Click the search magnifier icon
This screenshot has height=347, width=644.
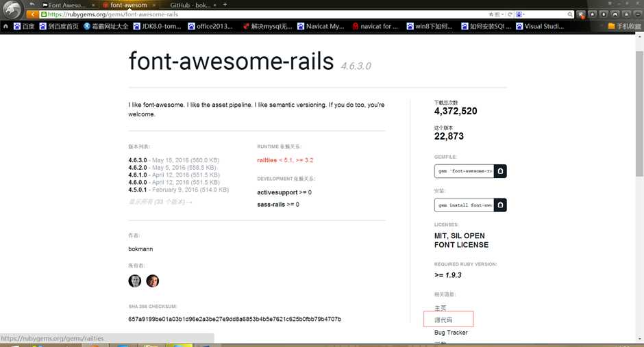point(569,14)
